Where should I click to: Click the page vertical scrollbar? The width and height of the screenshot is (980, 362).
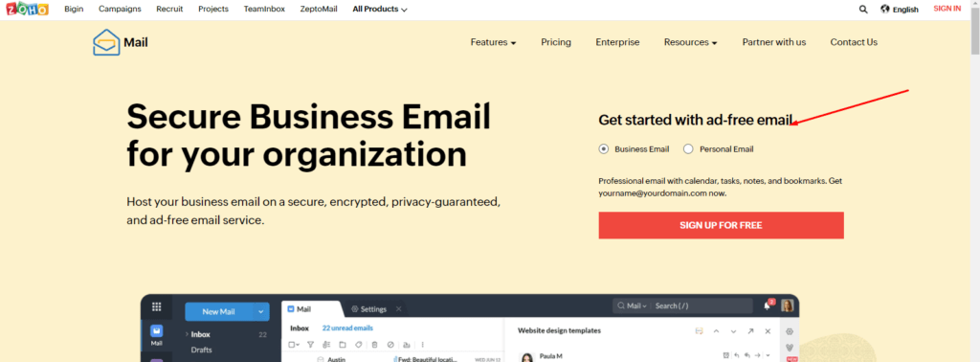pos(975,181)
